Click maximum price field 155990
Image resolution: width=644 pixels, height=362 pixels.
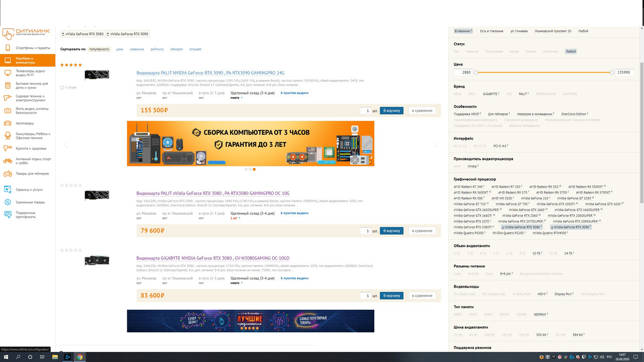[x=625, y=72]
